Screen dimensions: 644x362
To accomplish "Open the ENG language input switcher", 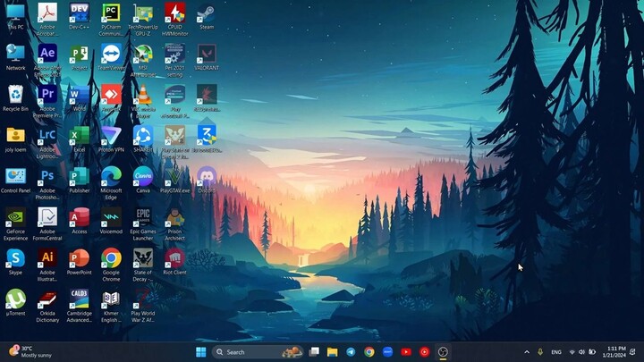I will point(555,352).
